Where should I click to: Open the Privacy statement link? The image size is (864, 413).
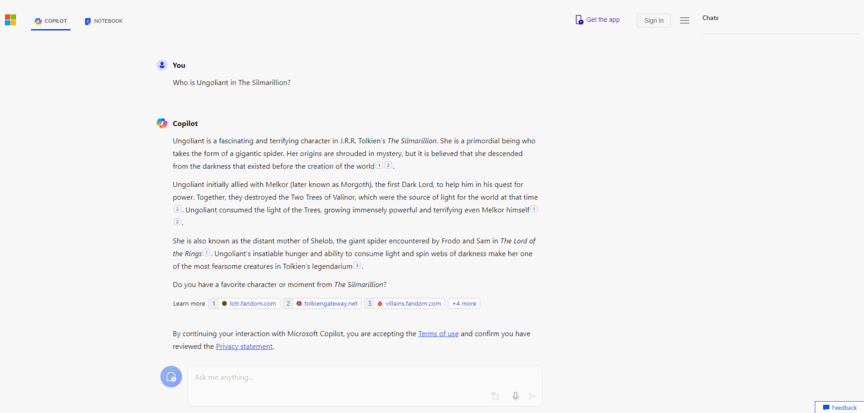tap(244, 346)
